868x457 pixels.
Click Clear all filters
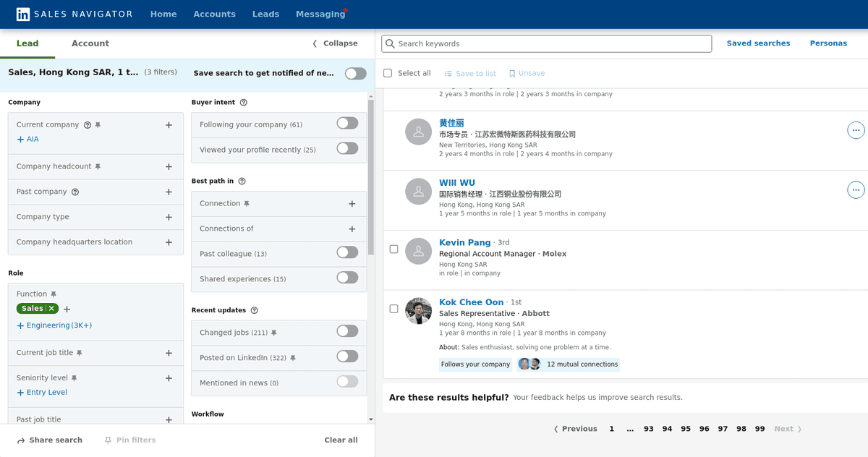point(341,440)
